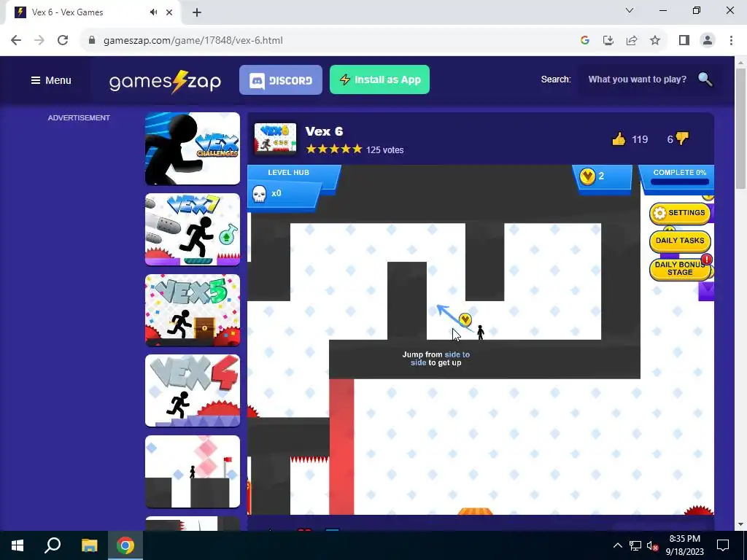Open the stickman flag game thumbnail
747x560 pixels.
(x=193, y=472)
